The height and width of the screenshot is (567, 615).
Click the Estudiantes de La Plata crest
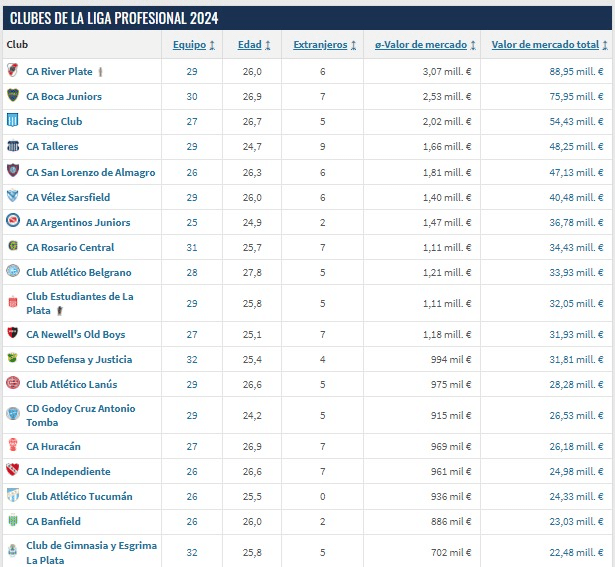click(x=13, y=302)
